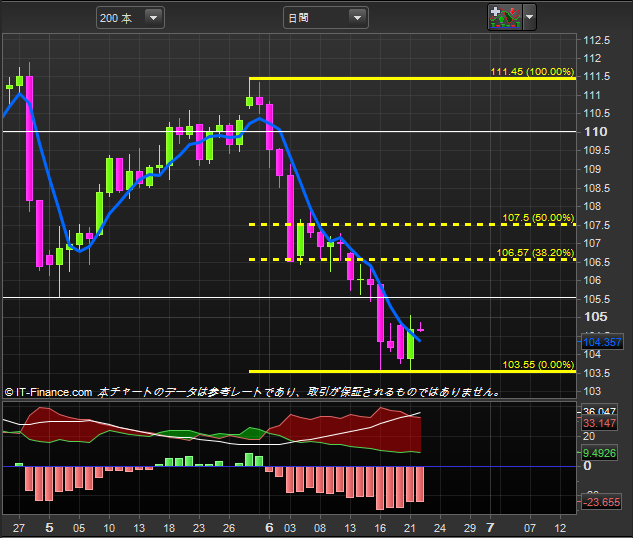Screen dimensions: 633x538
Task: Click the 110 price axis label
Action: tap(595, 132)
